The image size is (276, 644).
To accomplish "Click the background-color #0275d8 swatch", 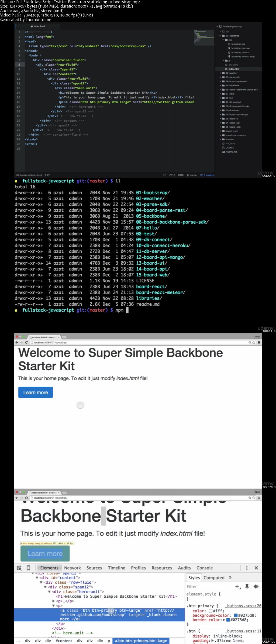I will pyautogui.click(x=236, y=615).
